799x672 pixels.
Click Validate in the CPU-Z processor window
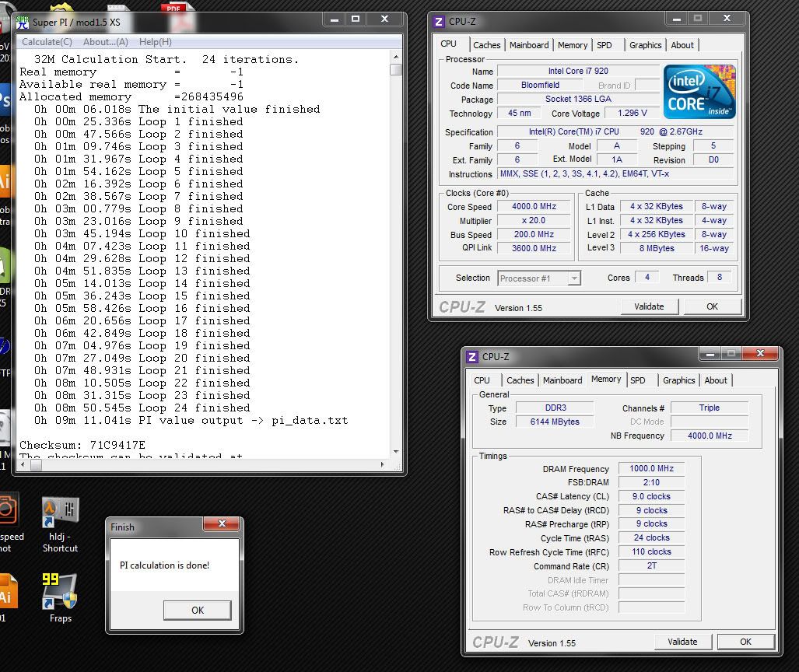pos(649,306)
